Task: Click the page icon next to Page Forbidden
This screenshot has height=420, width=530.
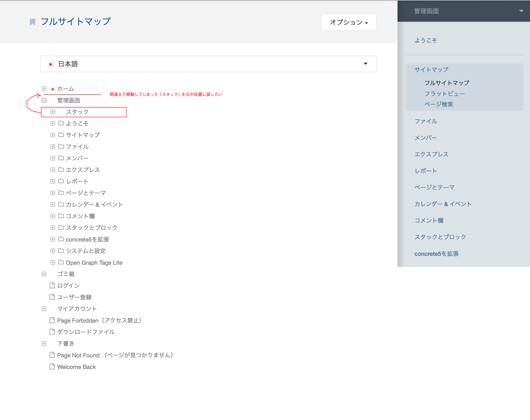Action: [52, 320]
